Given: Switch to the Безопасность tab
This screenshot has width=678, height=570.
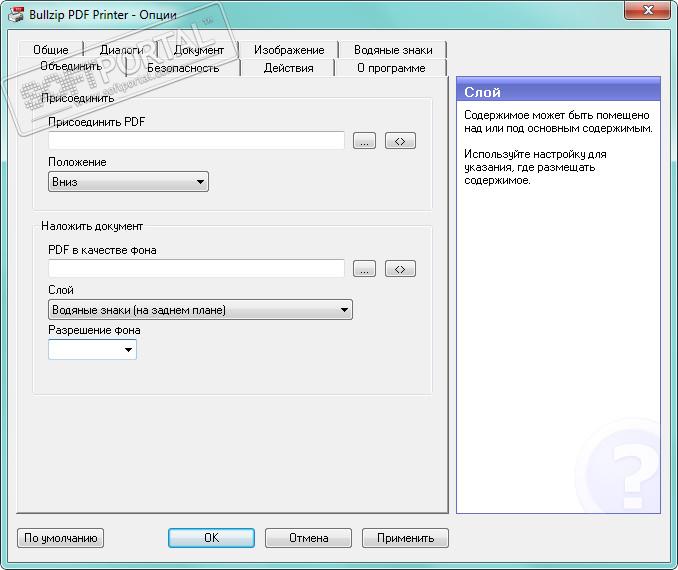Looking at the screenshot, I should pos(183,68).
